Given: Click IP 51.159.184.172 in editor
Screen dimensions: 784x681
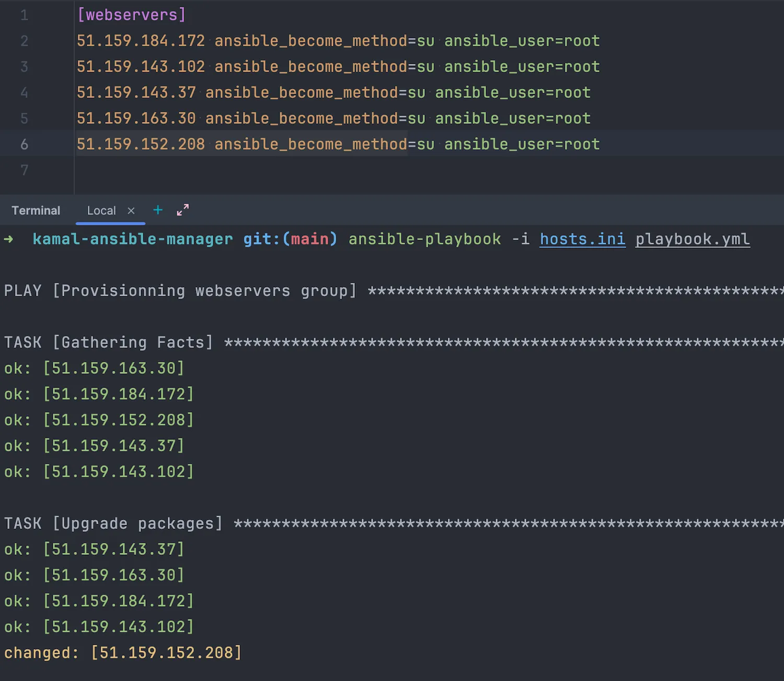Looking at the screenshot, I should [x=141, y=41].
